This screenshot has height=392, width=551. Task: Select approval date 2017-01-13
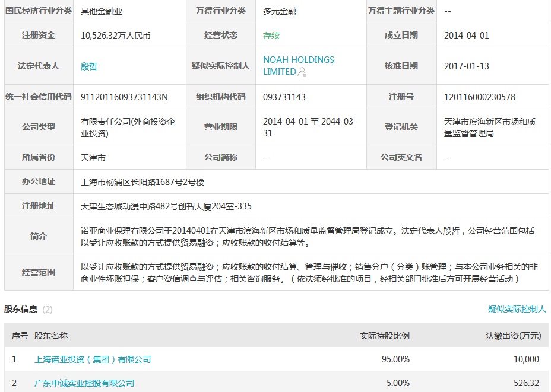coord(467,66)
